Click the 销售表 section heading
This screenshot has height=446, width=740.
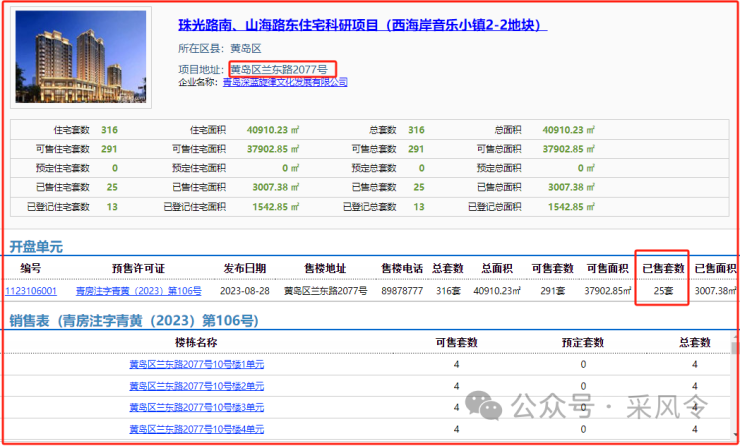133,321
